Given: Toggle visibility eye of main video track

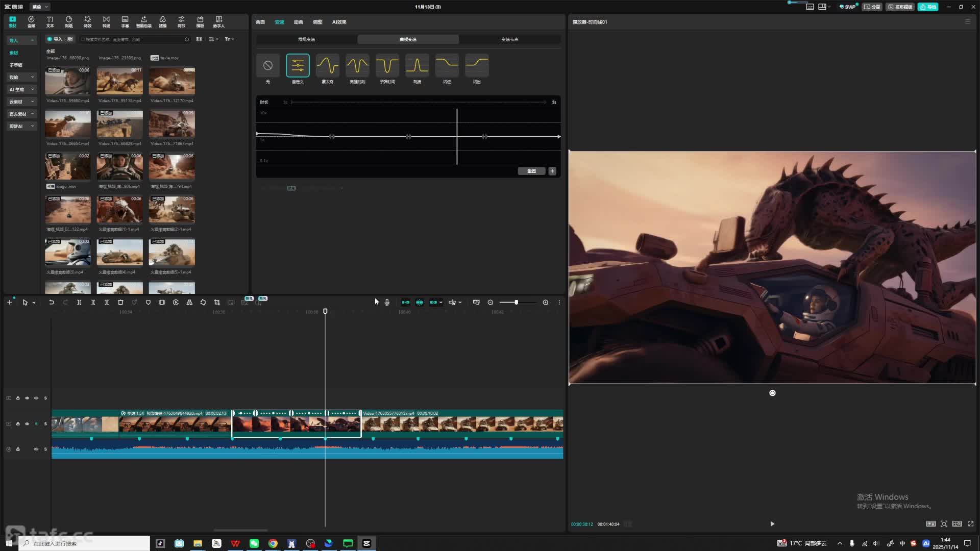Looking at the screenshot, I should (27, 424).
